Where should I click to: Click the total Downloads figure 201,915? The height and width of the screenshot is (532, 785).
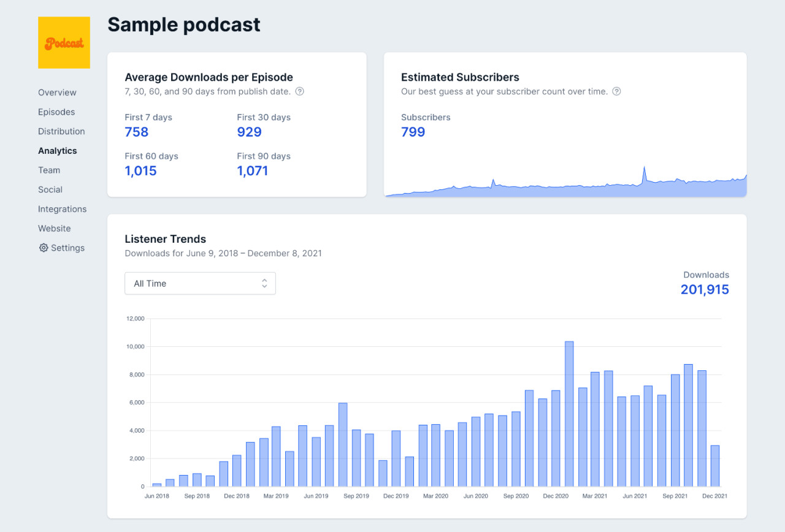point(705,289)
